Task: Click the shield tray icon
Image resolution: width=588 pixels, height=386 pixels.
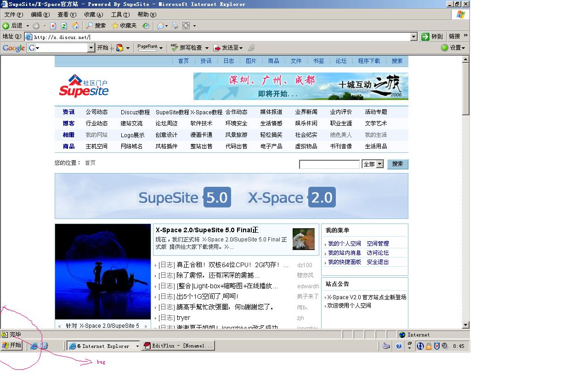Action: click(437, 346)
